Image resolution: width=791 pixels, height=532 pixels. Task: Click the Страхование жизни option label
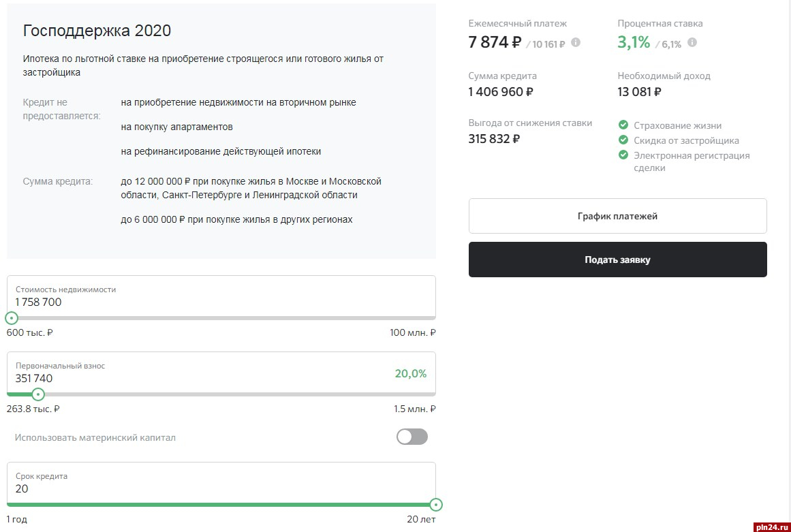[x=677, y=125]
